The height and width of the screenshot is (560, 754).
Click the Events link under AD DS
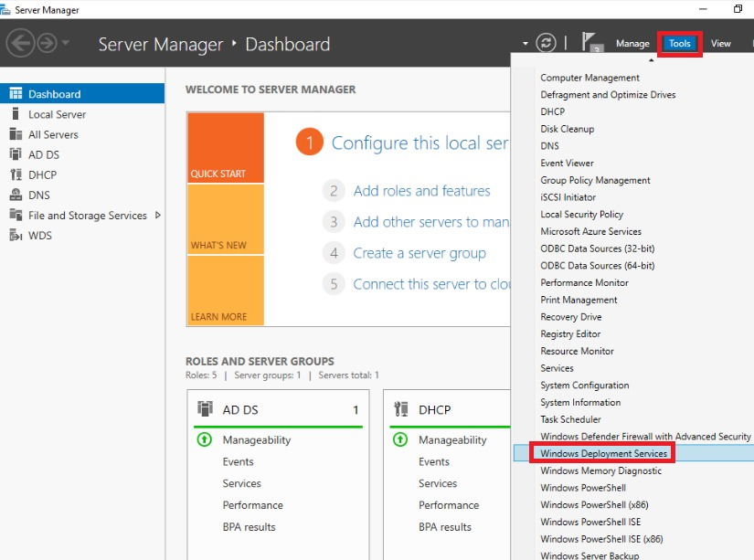(x=238, y=461)
